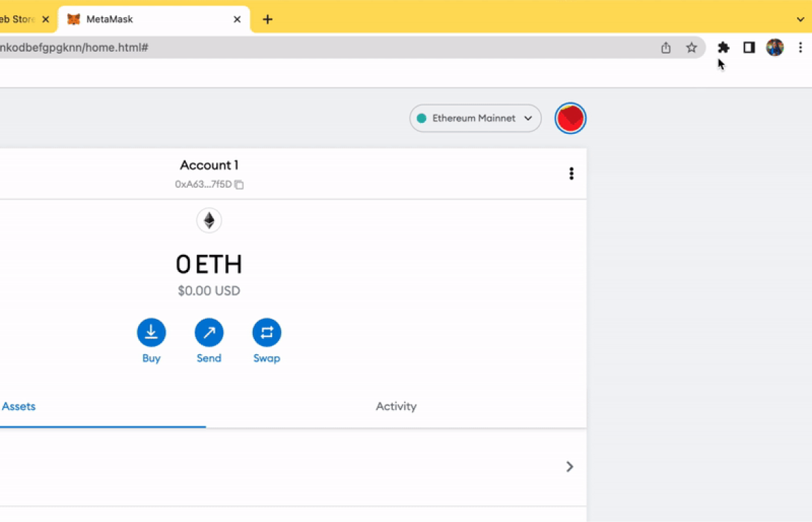
Task: Click the Swap button
Action: coord(267,341)
